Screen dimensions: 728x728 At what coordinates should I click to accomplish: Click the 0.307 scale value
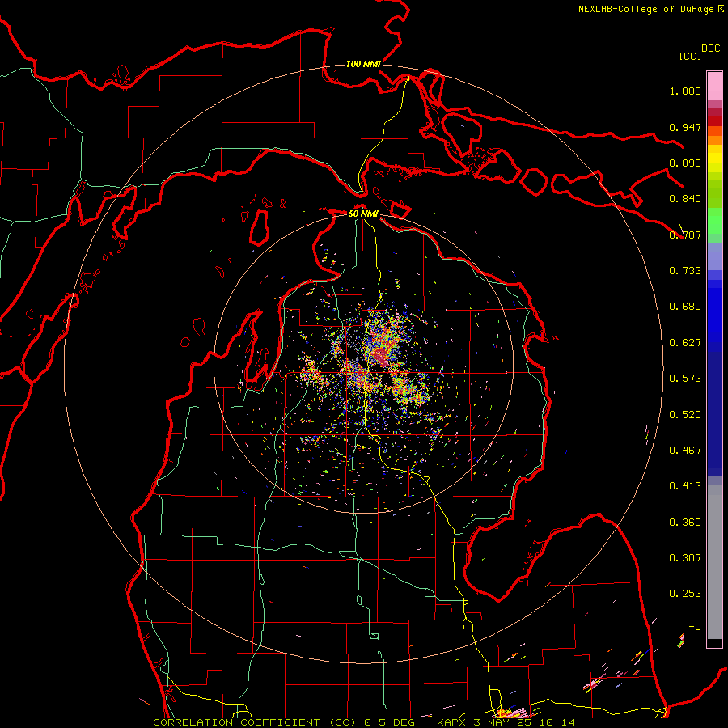[x=685, y=558]
